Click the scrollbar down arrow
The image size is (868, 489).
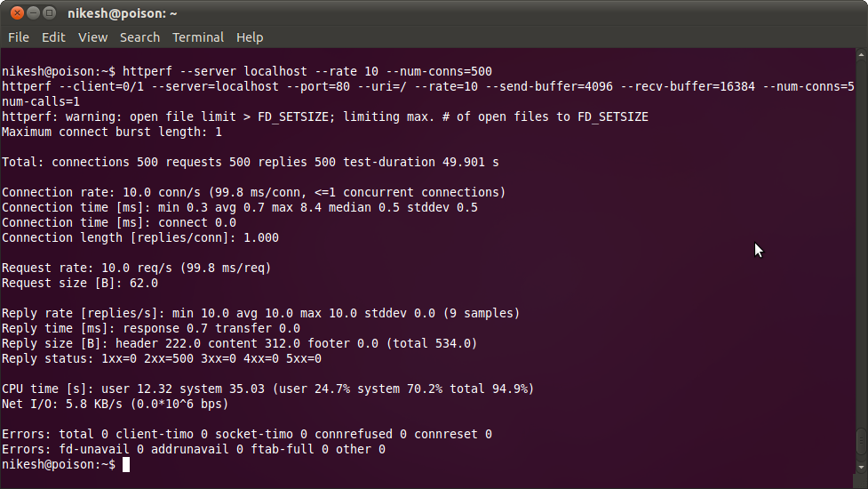(x=861, y=468)
